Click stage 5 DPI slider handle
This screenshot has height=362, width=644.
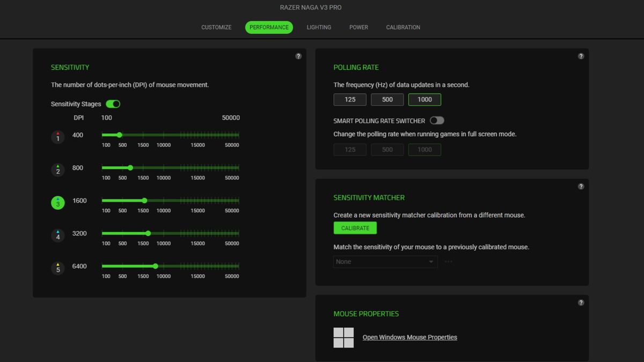155,266
